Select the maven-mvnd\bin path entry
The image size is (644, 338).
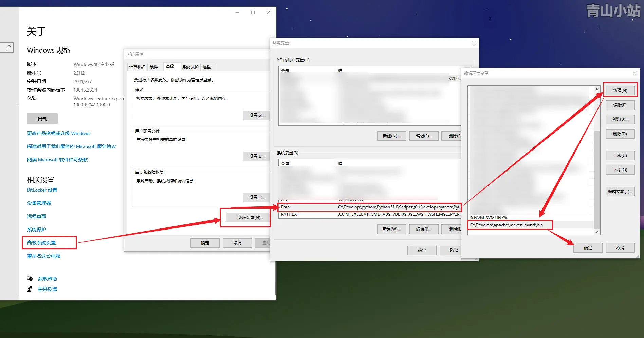[531, 225]
